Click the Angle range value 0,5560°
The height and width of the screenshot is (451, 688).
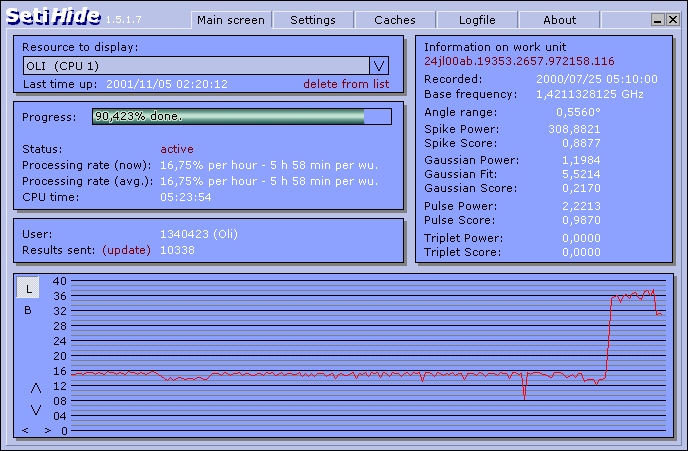click(x=578, y=112)
